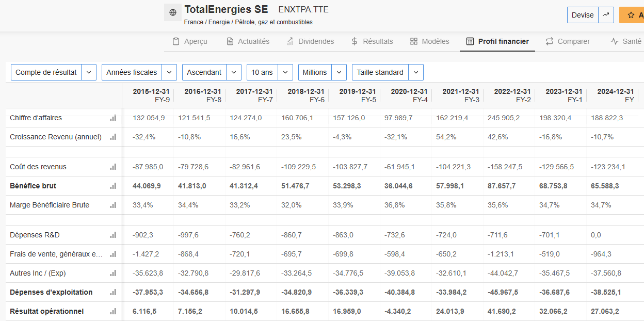Open the 10 ans period dropdown

click(270, 72)
